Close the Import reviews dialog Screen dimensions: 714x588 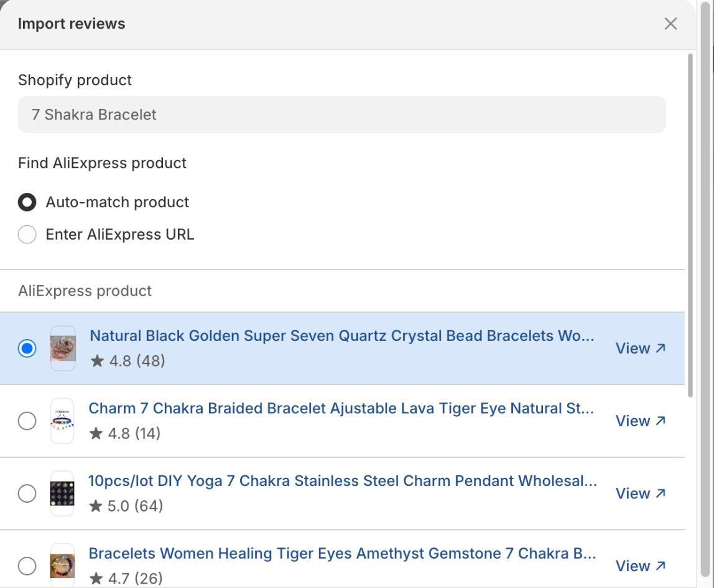pyautogui.click(x=670, y=24)
